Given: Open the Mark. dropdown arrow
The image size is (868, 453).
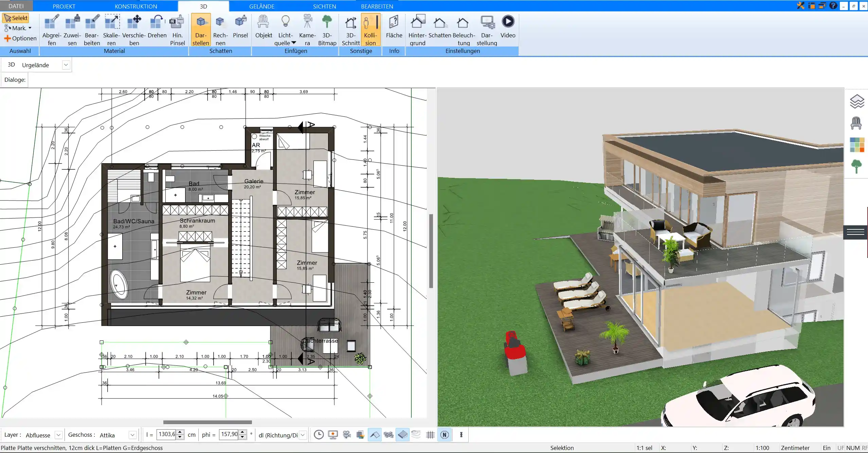Looking at the screenshot, I should click(x=30, y=28).
